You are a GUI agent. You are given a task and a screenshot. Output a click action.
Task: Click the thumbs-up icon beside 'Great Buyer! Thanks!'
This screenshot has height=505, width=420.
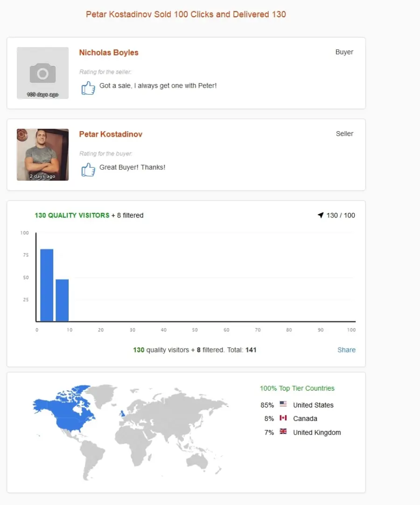pos(88,169)
